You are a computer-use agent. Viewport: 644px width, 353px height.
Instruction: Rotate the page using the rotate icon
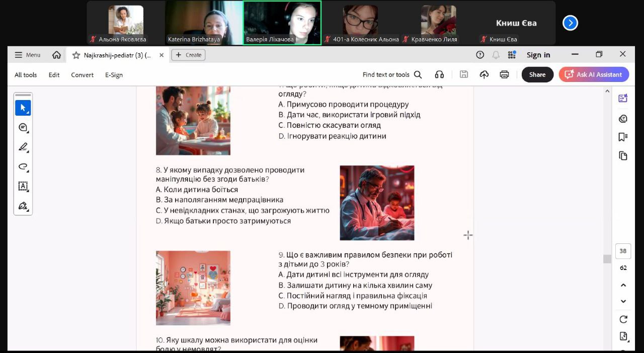(x=623, y=319)
